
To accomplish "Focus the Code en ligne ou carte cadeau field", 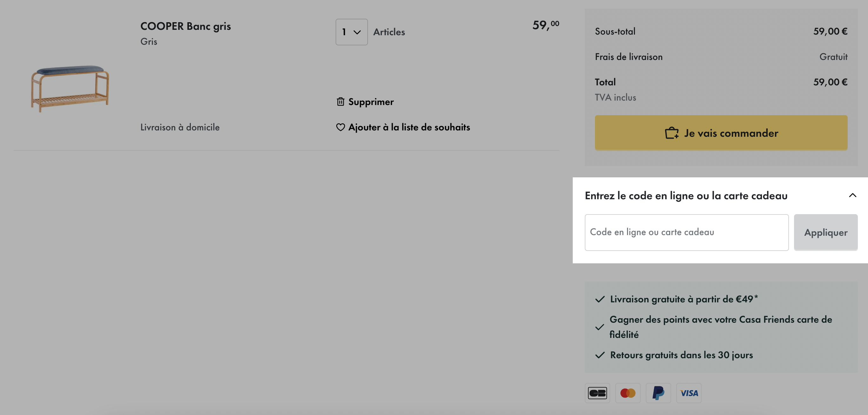I will click(687, 233).
